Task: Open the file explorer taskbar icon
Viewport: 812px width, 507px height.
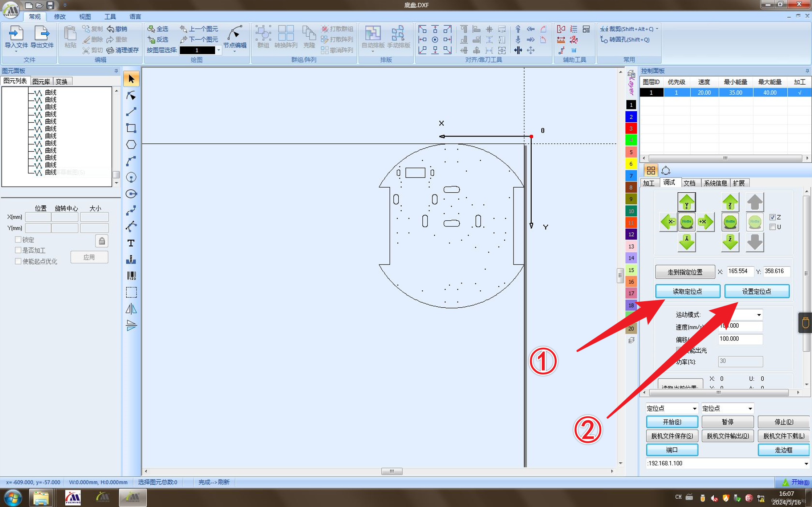Action: point(41,498)
